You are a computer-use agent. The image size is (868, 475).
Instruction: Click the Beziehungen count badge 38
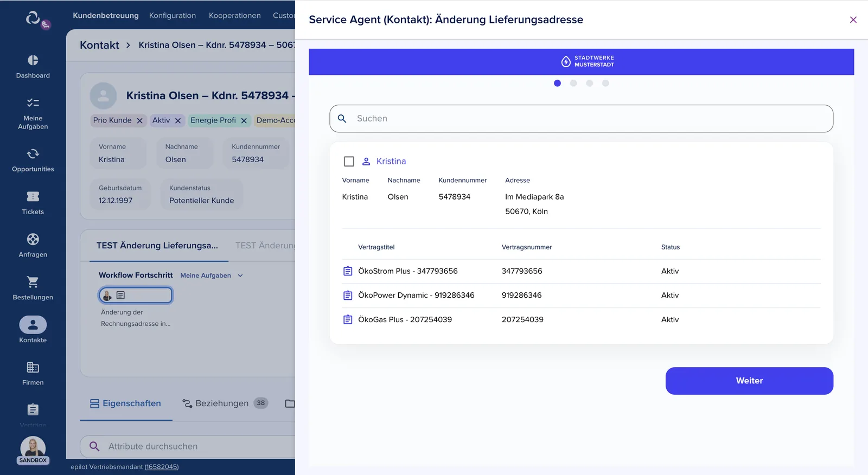point(261,403)
